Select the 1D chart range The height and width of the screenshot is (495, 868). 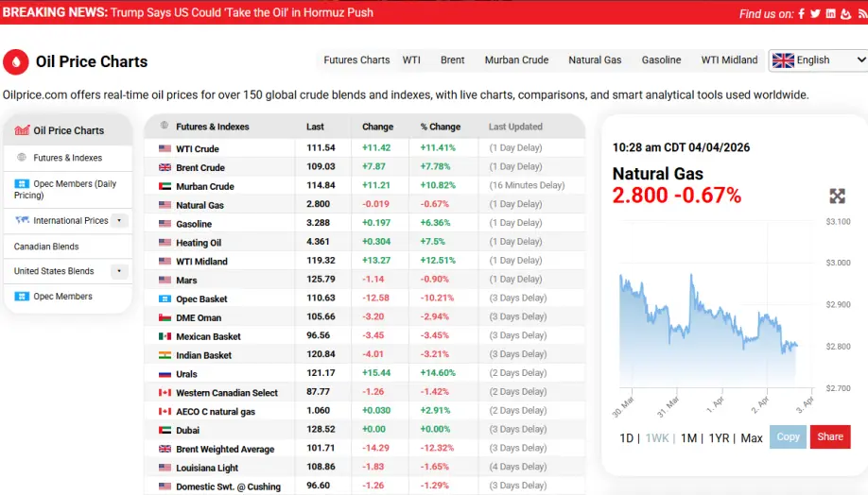pyautogui.click(x=626, y=438)
